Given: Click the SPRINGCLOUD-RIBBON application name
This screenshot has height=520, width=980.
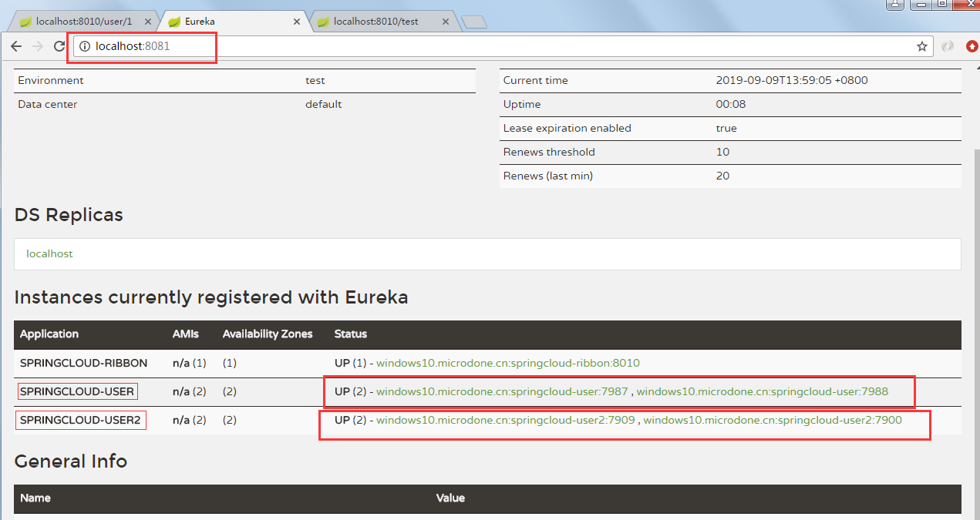Looking at the screenshot, I should point(83,363).
